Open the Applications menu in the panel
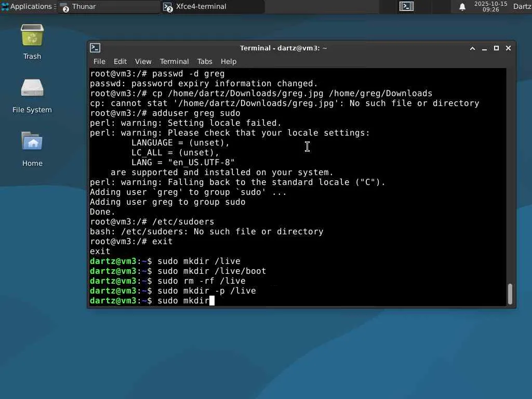The width and height of the screenshot is (532, 399). click(28, 6)
